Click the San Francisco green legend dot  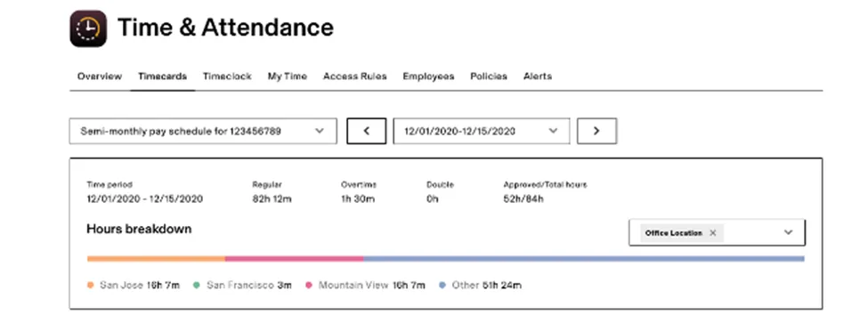tap(197, 286)
